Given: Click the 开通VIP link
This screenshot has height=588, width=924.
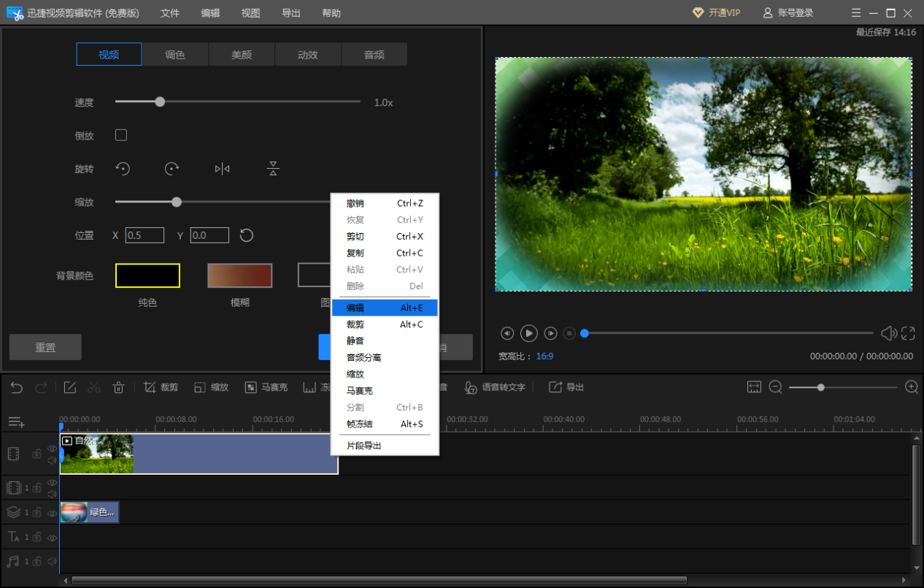Looking at the screenshot, I should coord(716,13).
